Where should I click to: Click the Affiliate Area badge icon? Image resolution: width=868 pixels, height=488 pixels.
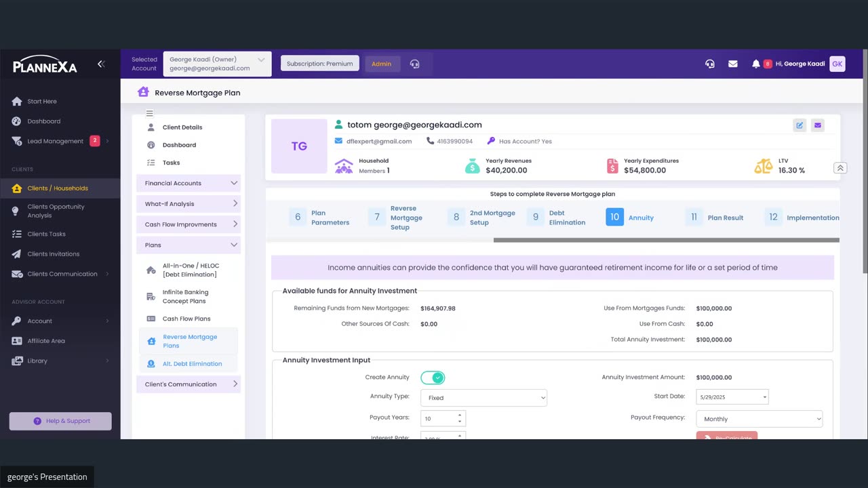pos(17,341)
